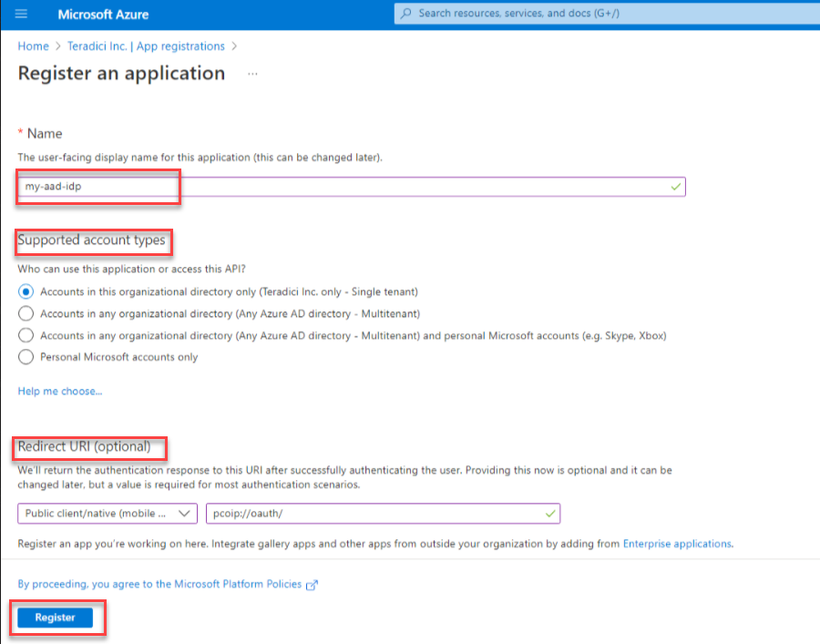The width and height of the screenshot is (820, 644).
Task: Click the Register button
Action: (56, 618)
